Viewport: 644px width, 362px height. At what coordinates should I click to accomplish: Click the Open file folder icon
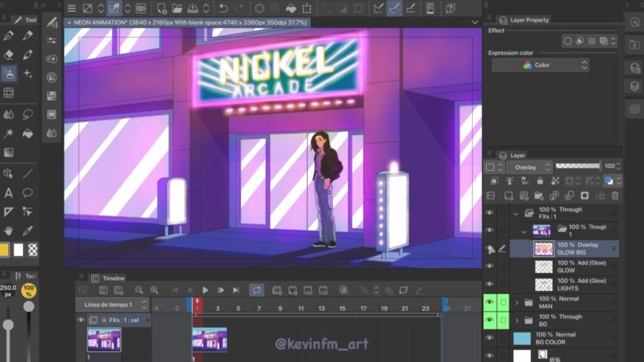point(177,8)
